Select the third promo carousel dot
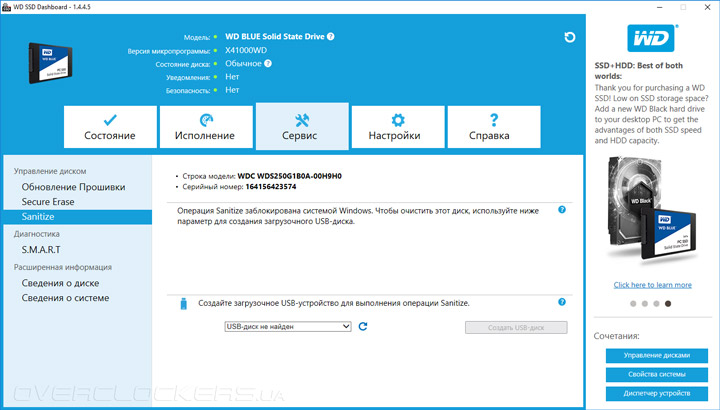 (656, 303)
